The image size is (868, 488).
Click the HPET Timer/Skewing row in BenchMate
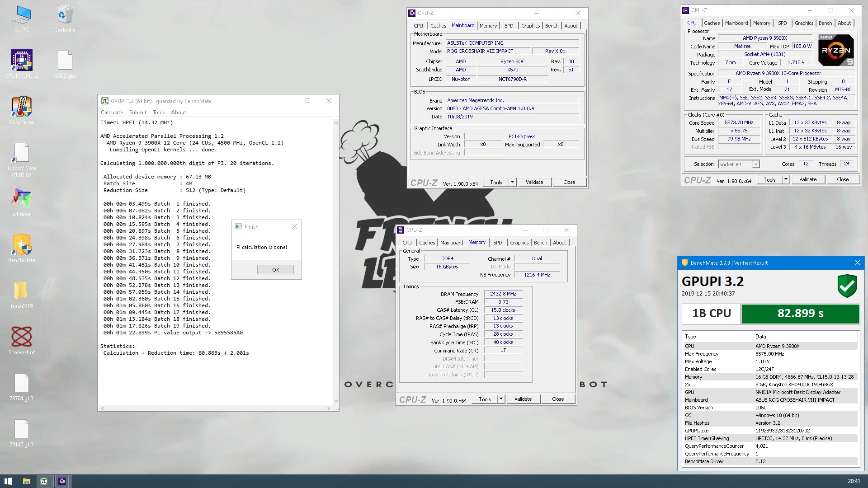770,438
